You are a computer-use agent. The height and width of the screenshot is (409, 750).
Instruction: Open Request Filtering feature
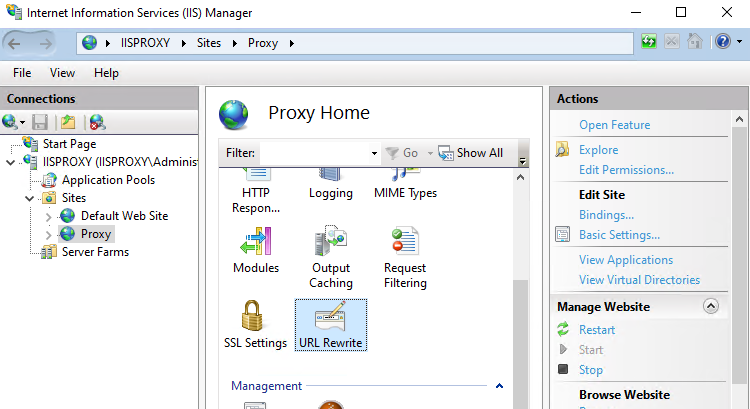[405, 257]
